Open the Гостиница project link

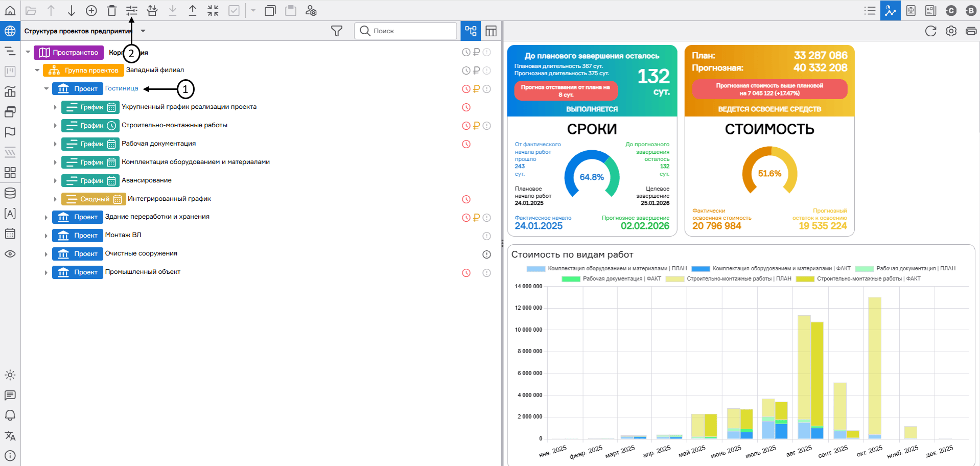122,88
